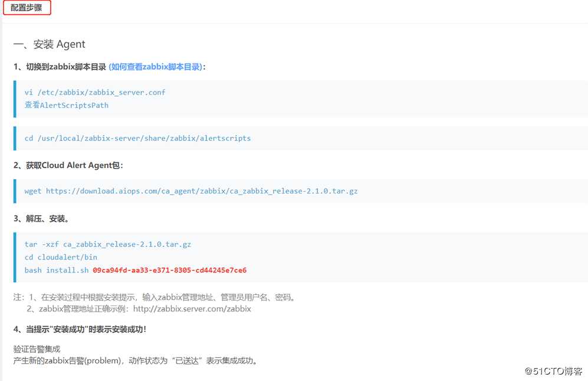This screenshot has height=381, width=588.
Task: Click the 查看AlertScriptsPath line
Action: tap(67, 106)
